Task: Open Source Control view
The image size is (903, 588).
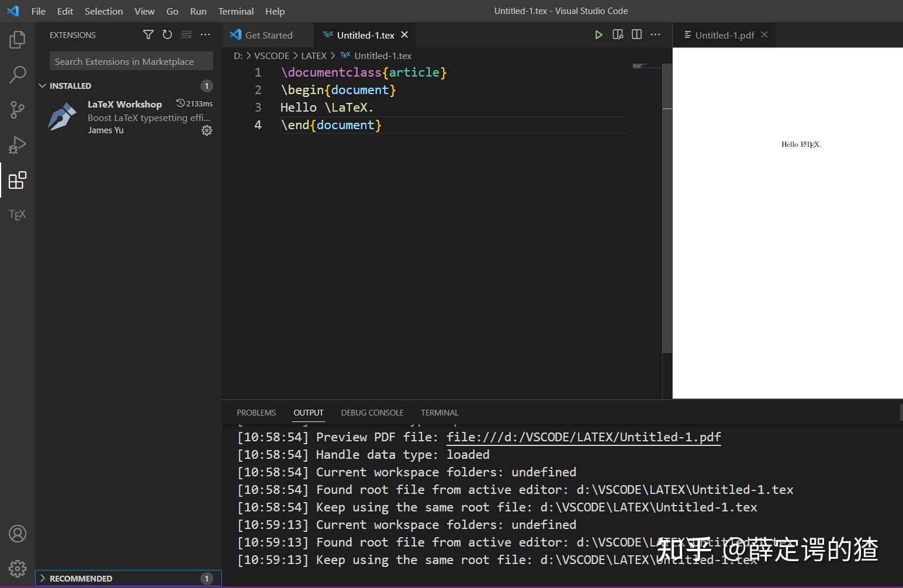Action: [18, 109]
